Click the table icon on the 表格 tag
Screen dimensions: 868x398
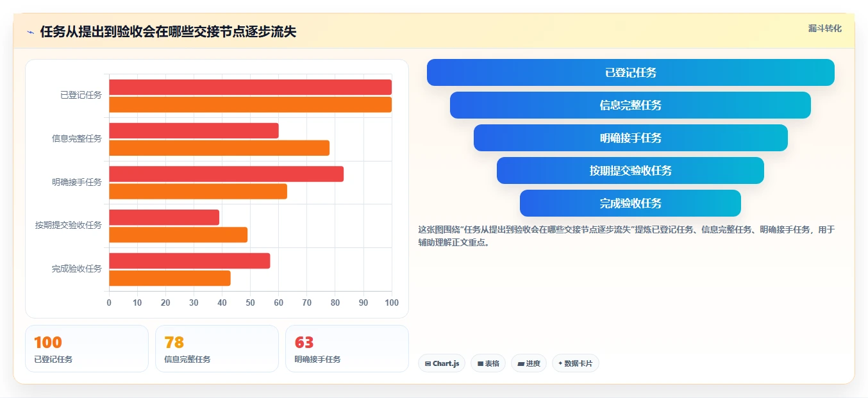[x=480, y=363]
